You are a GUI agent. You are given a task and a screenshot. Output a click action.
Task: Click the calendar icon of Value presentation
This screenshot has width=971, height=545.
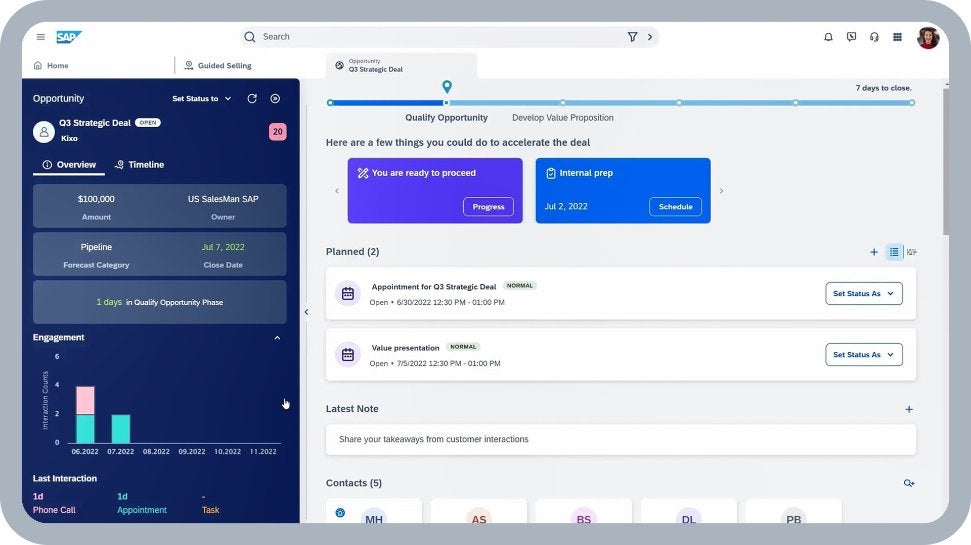348,355
